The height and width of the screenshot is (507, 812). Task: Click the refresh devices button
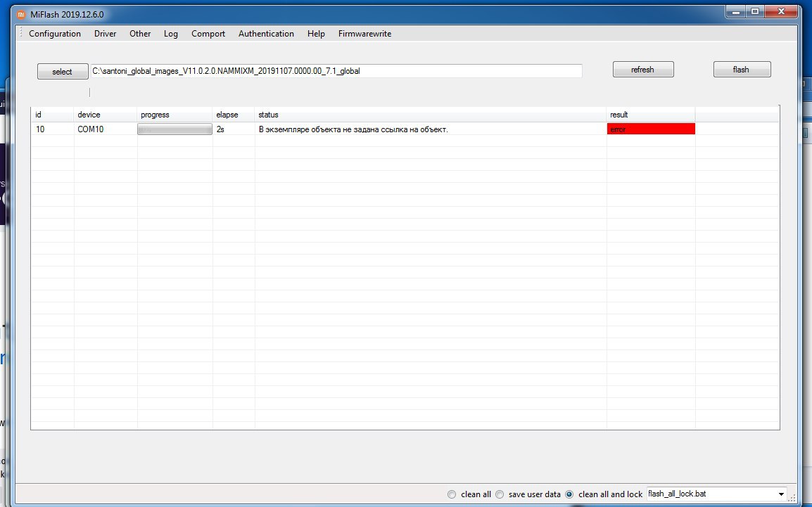pos(643,70)
